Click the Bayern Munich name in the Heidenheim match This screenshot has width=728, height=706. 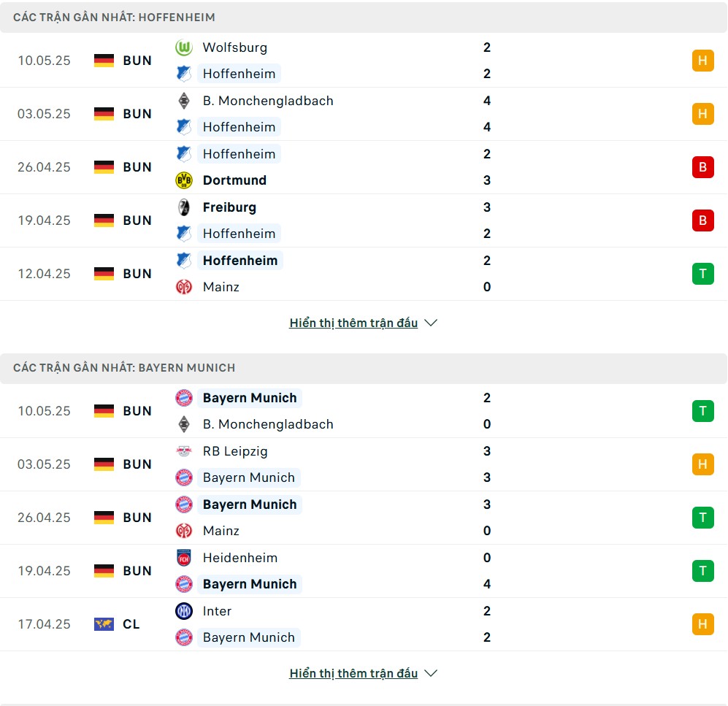(x=250, y=584)
